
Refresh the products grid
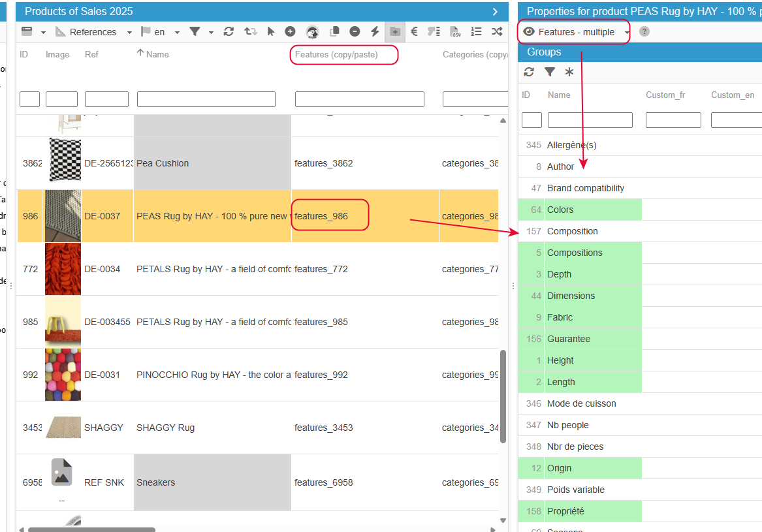click(x=229, y=31)
